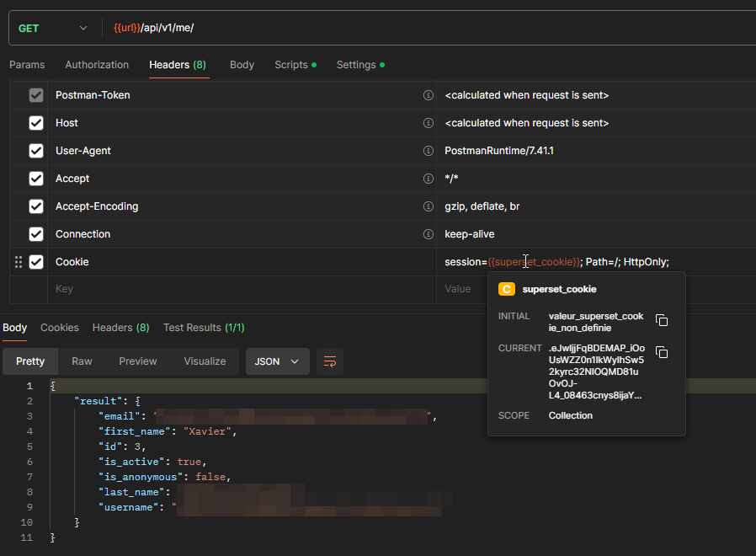Disable the Accept-Encoding header checkbox

[x=36, y=206]
